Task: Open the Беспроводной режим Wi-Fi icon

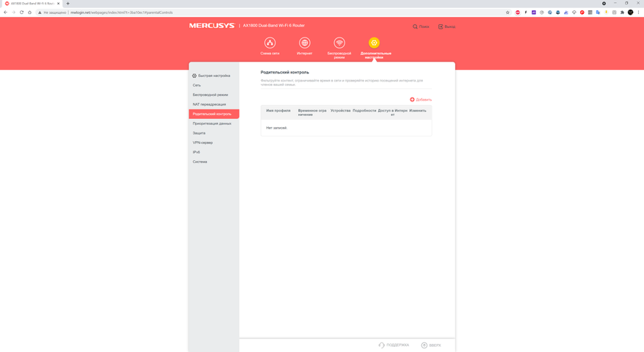Action: [339, 43]
